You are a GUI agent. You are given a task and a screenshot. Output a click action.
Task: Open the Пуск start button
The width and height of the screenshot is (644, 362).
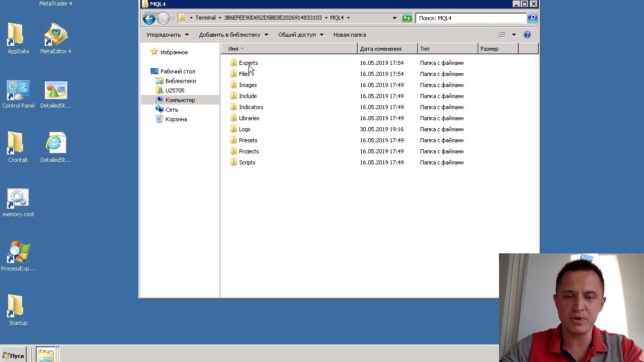[x=13, y=355]
